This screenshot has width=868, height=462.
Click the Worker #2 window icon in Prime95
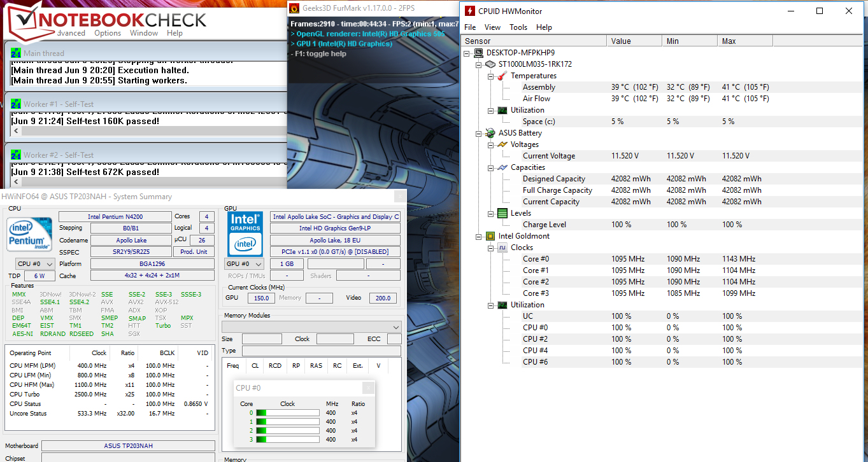[x=16, y=155]
